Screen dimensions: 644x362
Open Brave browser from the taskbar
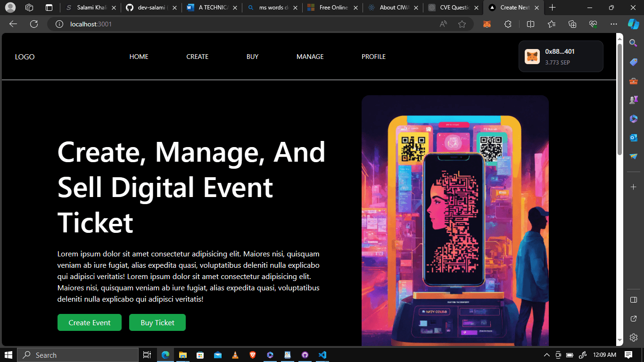[x=252, y=354]
